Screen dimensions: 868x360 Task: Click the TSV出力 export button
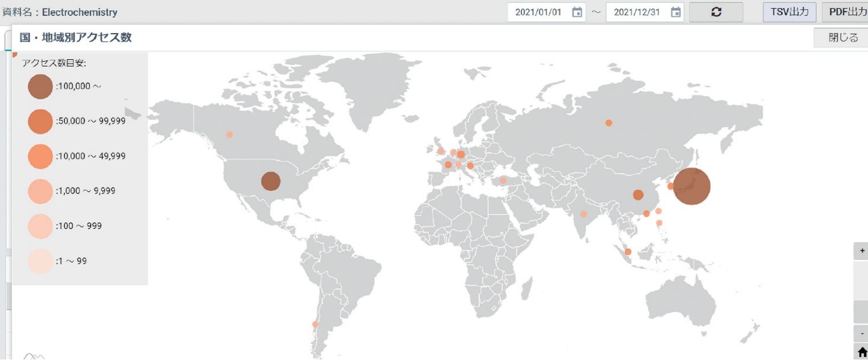[x=789, y=12]
